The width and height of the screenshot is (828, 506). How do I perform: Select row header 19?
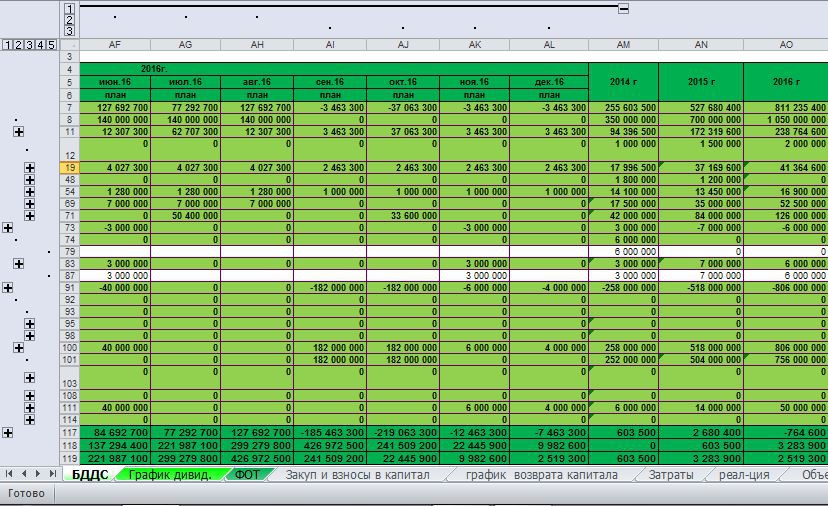[70, 168]
